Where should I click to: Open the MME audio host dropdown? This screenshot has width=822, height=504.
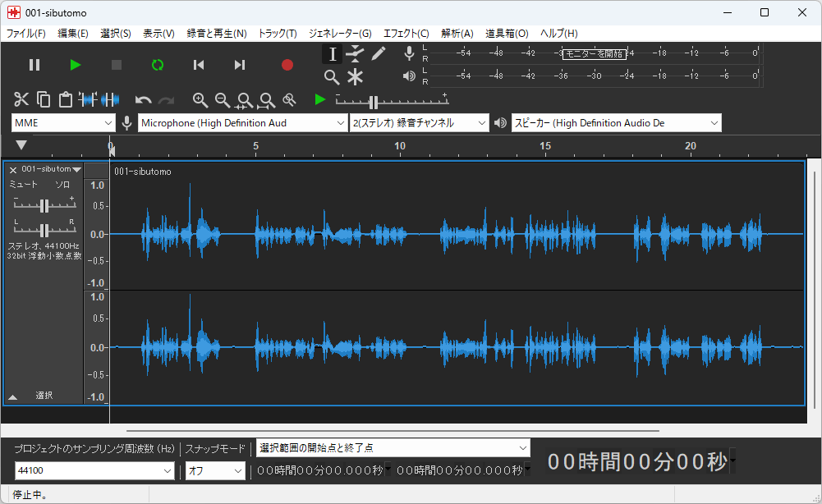pyautogui.click(x=63, y=123)
